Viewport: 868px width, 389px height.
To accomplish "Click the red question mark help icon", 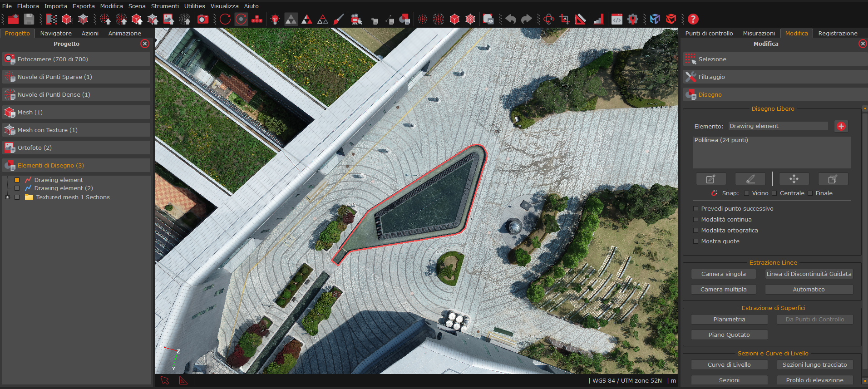I will [x=693, y=19].
